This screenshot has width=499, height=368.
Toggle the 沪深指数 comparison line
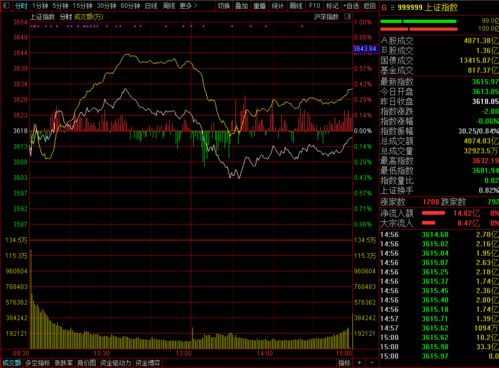pos(326,16)
